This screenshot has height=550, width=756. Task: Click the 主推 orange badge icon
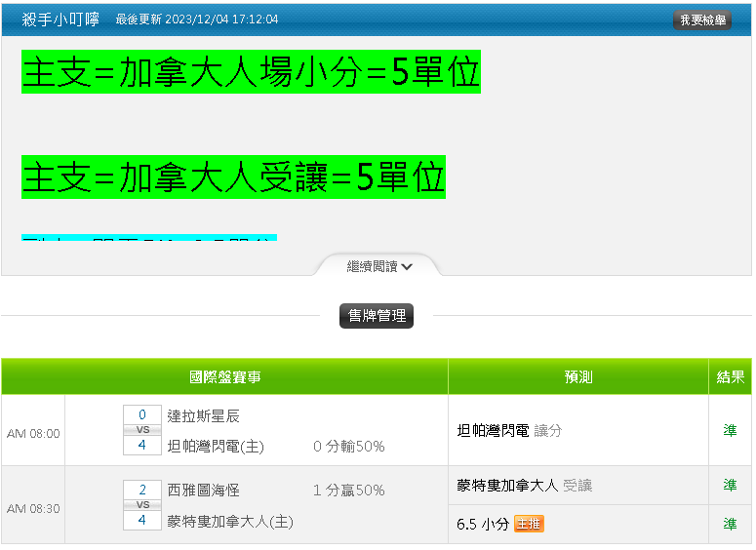pos(529,524)
